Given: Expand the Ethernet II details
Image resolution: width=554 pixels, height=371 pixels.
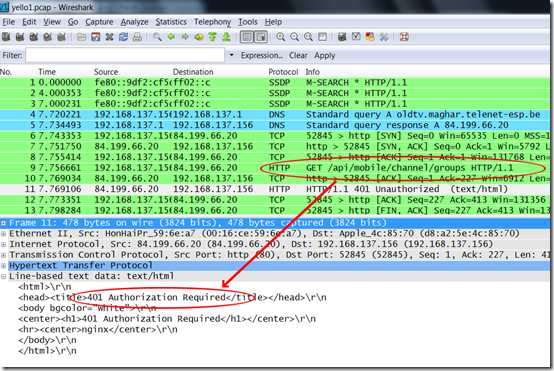Looking at the screenshot, I should tap(3, 234).
